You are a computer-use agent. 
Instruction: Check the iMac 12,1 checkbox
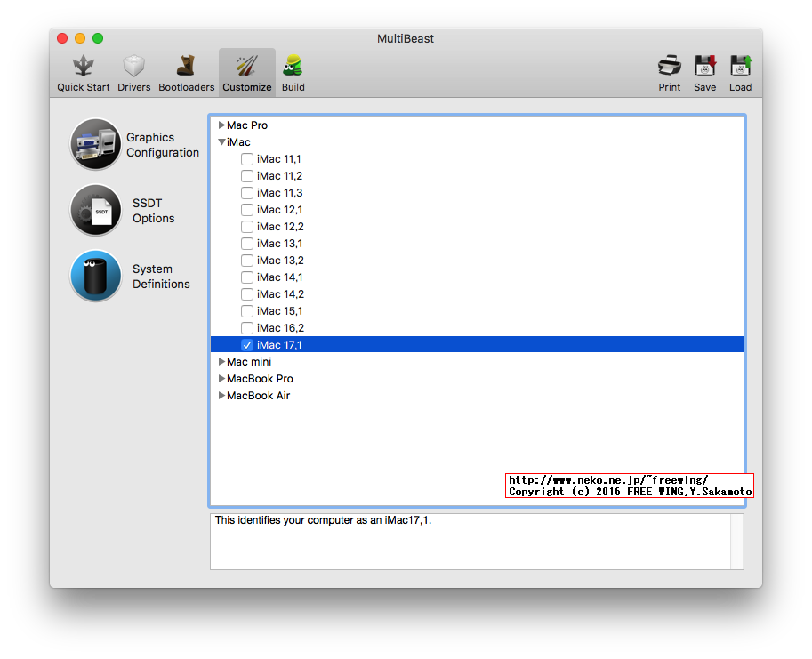click(x=247, y=210)
